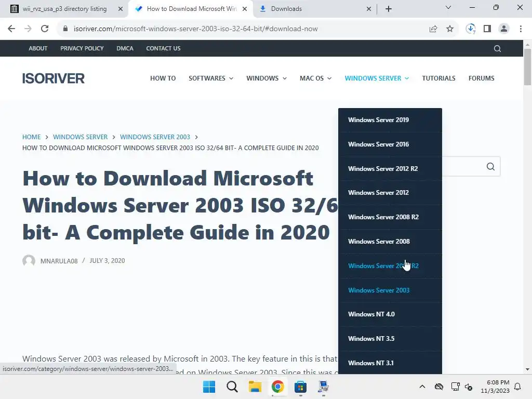Open the site search magnifier in the top bar
Viewport: 532px width, 399px height.
point(497,48)
